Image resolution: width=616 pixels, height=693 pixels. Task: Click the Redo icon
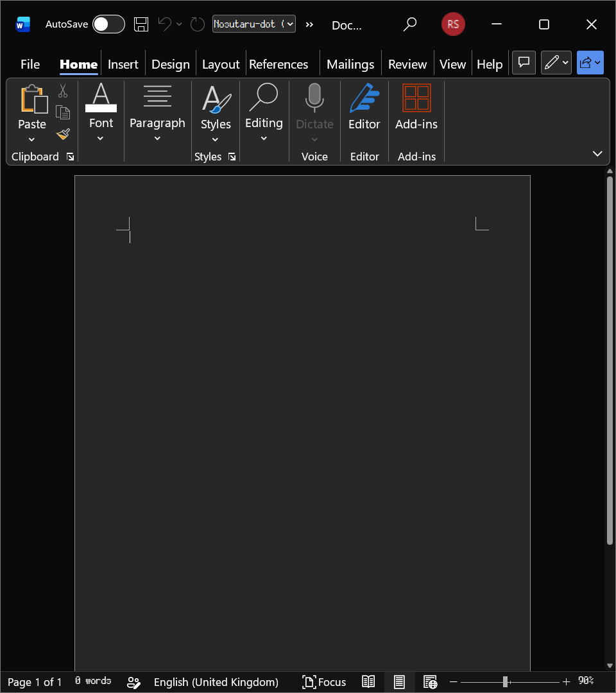[x=197, y=24]
